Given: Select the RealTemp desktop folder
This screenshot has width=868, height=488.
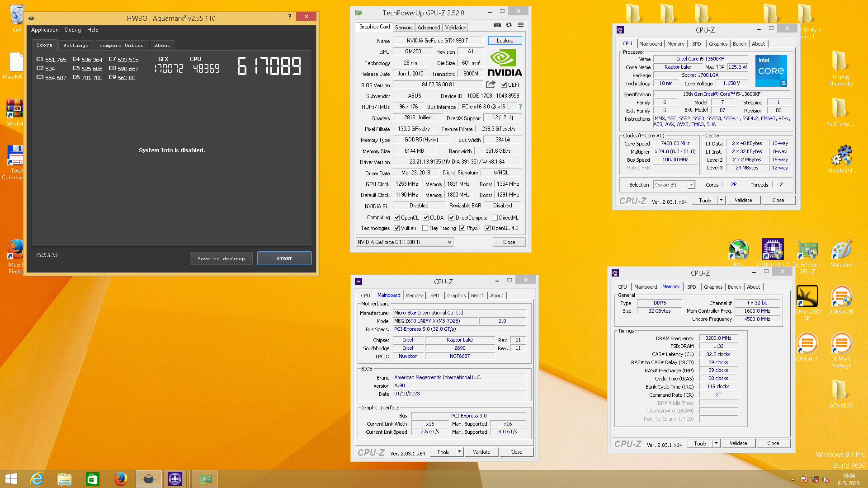Looking at the screenshot, I should tap(841, 111).
